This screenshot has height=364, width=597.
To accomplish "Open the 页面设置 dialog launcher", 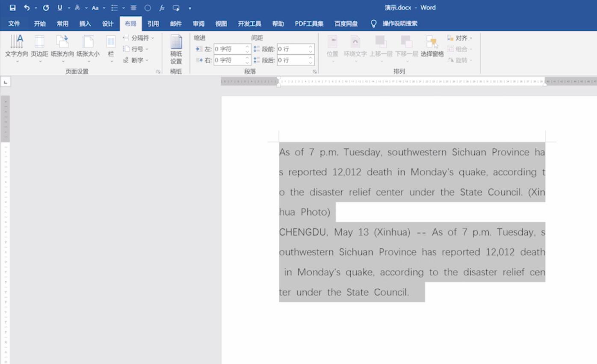I will tap(158, 72).
